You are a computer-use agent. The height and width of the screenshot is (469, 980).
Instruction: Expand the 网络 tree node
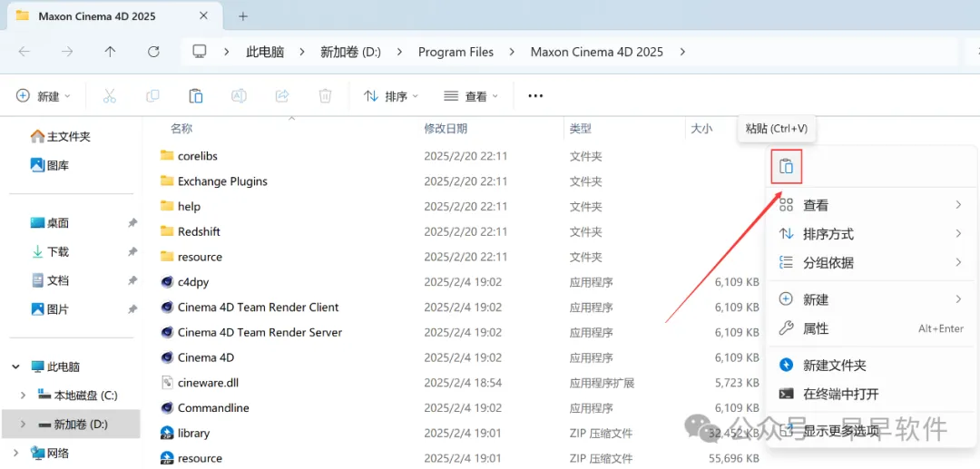point(15,453)
